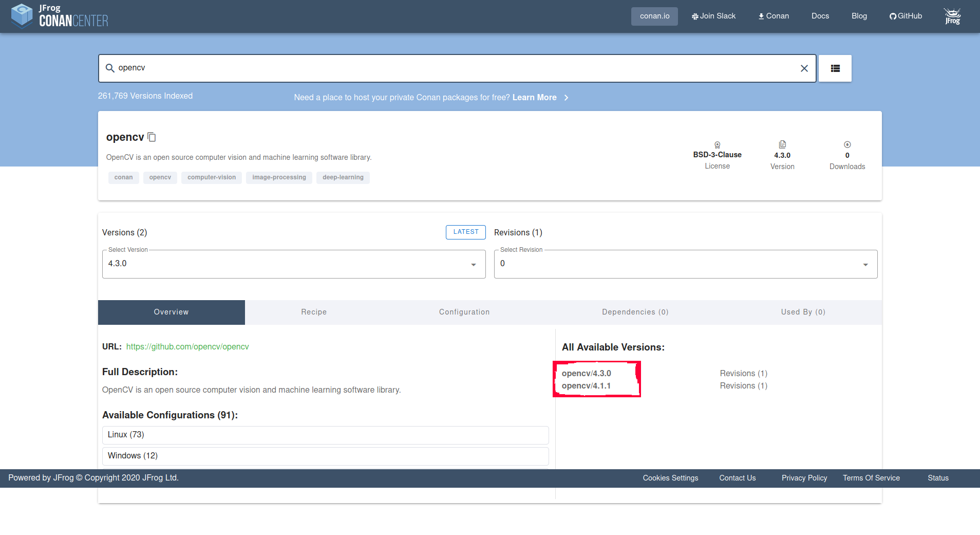This screenshot has width=980, height=535.
Task: Open the Select Version dropdown
Action: (472, 264)
